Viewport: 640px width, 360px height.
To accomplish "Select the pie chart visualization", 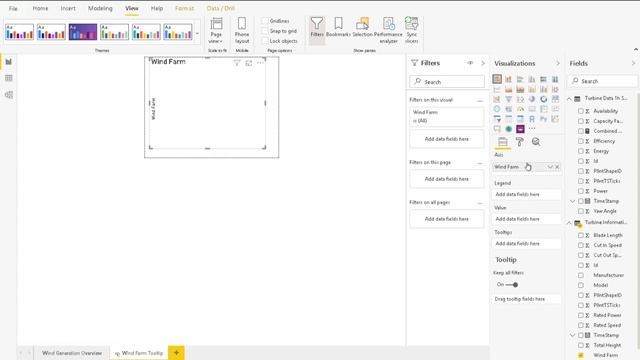I will (x=532, y=99).
